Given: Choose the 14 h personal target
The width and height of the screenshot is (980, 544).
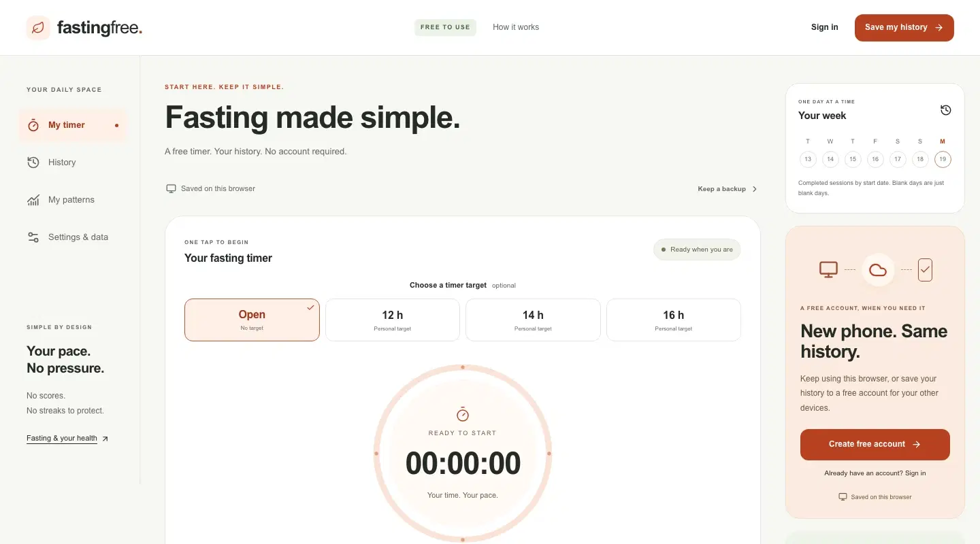Looking at the screenshot, I should pyautogui.click(x=533, y=320).
